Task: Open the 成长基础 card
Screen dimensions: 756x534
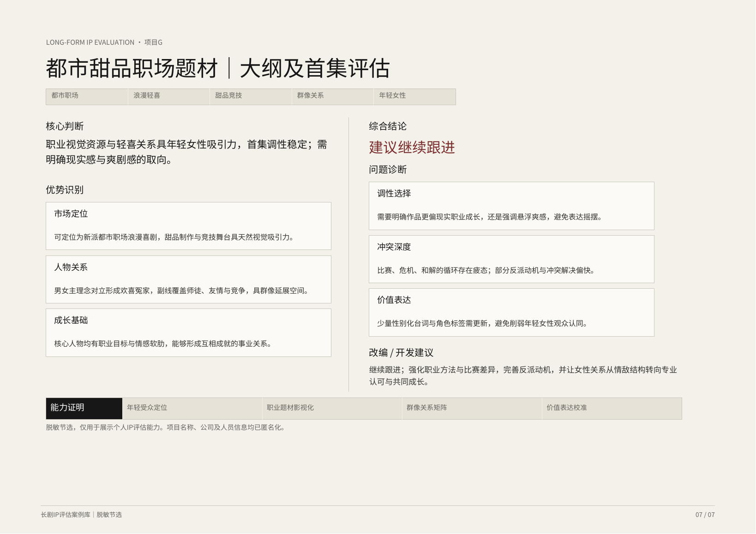Action: pyautogui.click(x=188, y=332)
